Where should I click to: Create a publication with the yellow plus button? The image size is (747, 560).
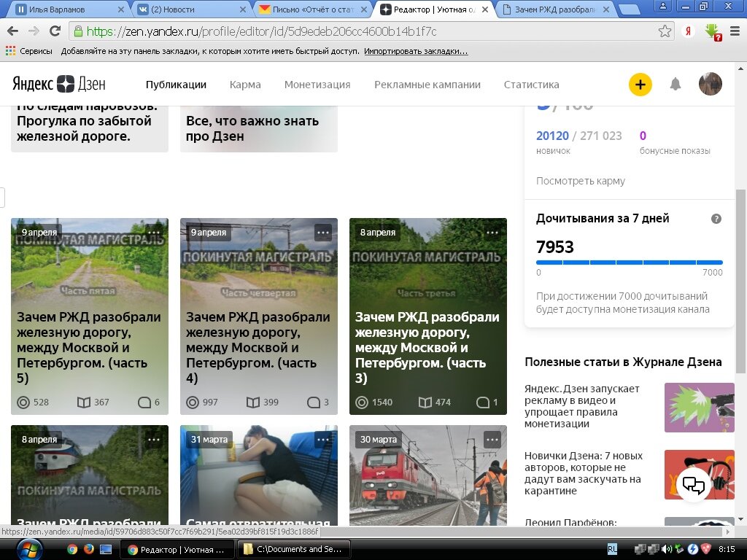640,85
